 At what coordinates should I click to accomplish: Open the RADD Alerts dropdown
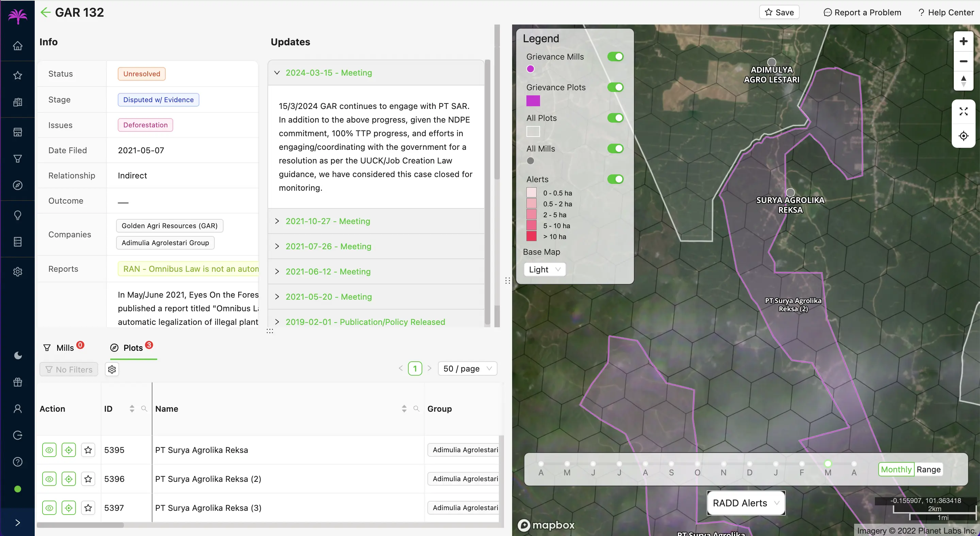click(745, 503)
